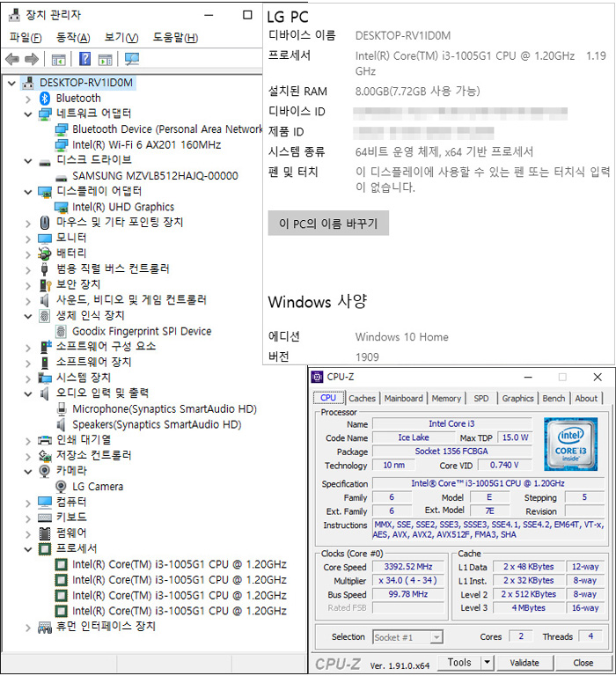The image size is (616, 676).
Task: Collapse the DESKTOP-RV1ID0M root node
Action: pyautogui.click(x=12, y=83)
